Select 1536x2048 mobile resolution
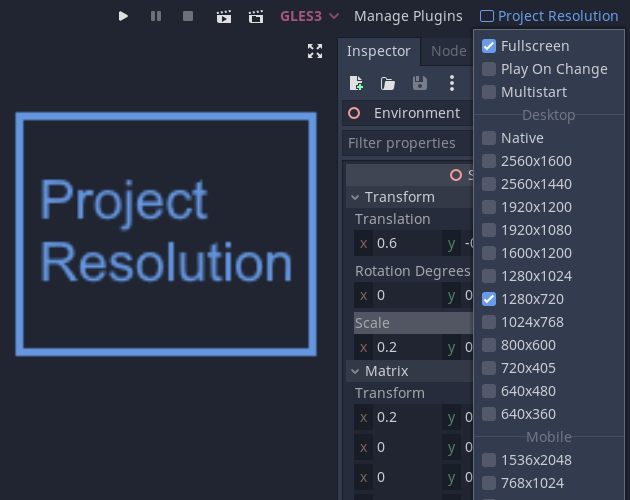The image size is (630, 500). click(489, 460)
